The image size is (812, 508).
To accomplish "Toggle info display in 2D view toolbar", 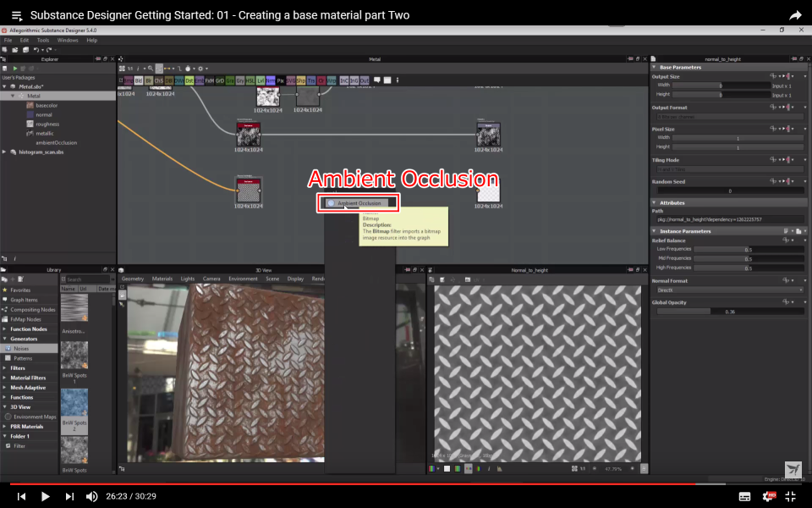I will (x=489, y=468).
